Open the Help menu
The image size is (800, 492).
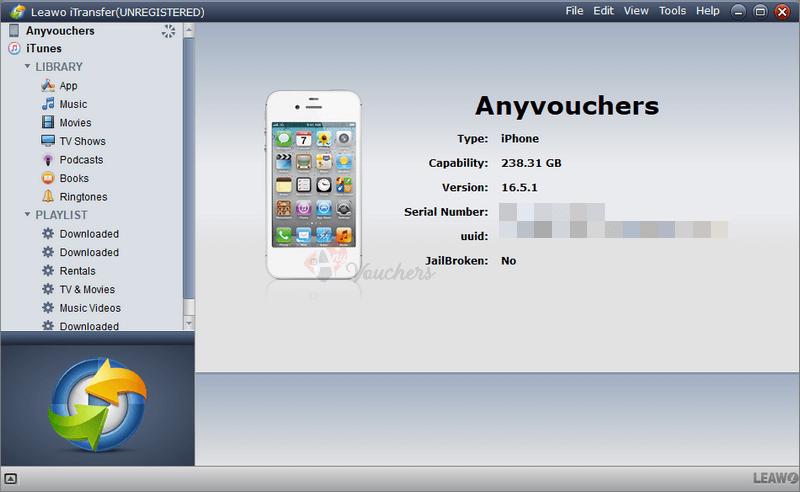(707, 11)
